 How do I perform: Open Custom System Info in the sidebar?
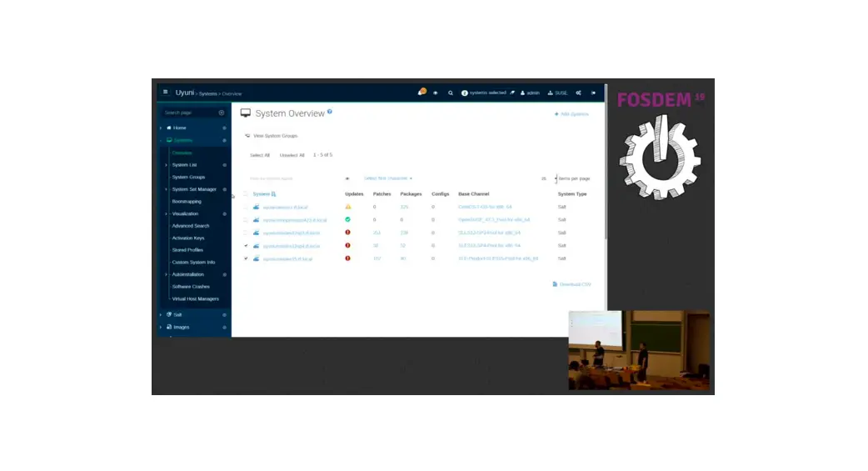193,262
